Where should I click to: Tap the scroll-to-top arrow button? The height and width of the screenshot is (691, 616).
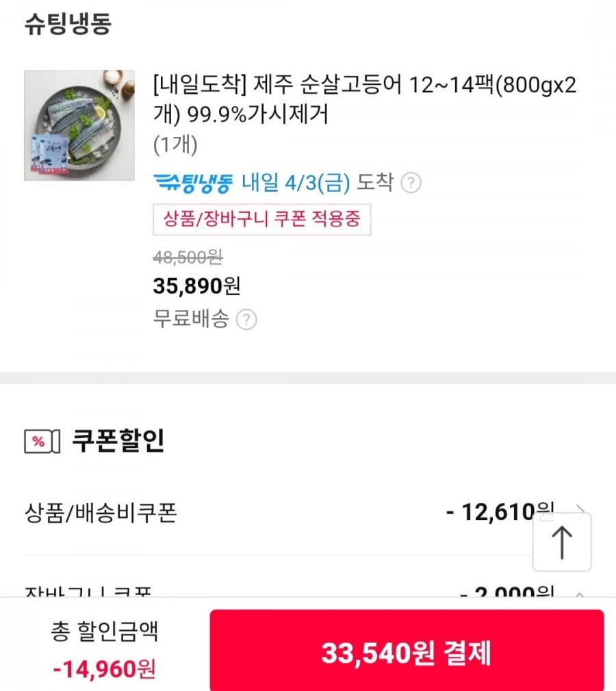(562, 542)
